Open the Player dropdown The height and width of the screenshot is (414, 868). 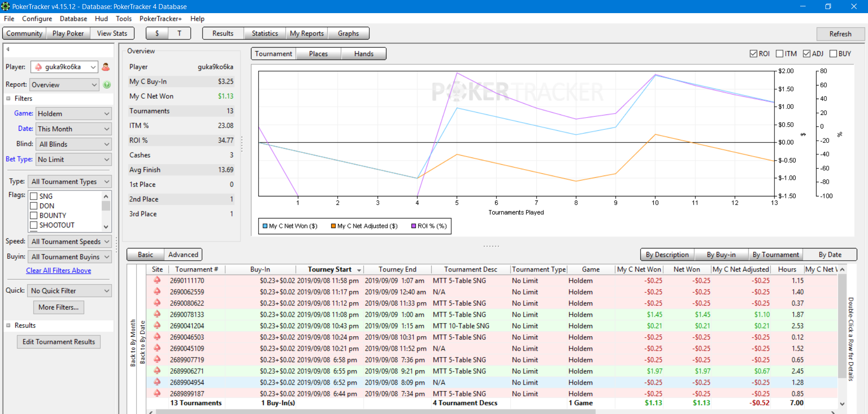tap(64, 67)
